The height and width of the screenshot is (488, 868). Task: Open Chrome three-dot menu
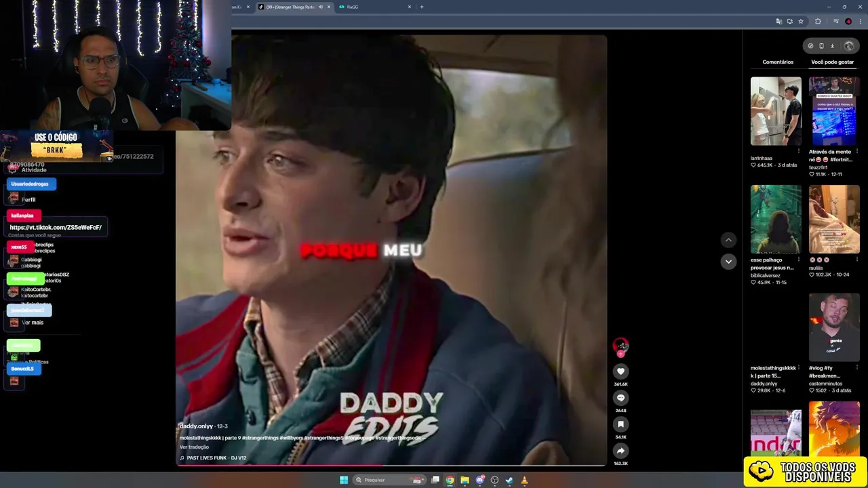click(x=860, y=22)
